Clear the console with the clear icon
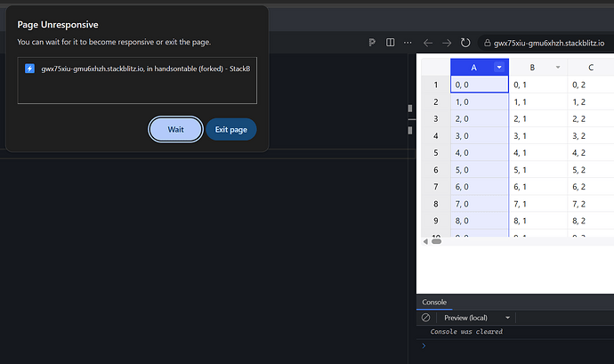The height and width of the screenshot is (364, 614). [425, 318]
